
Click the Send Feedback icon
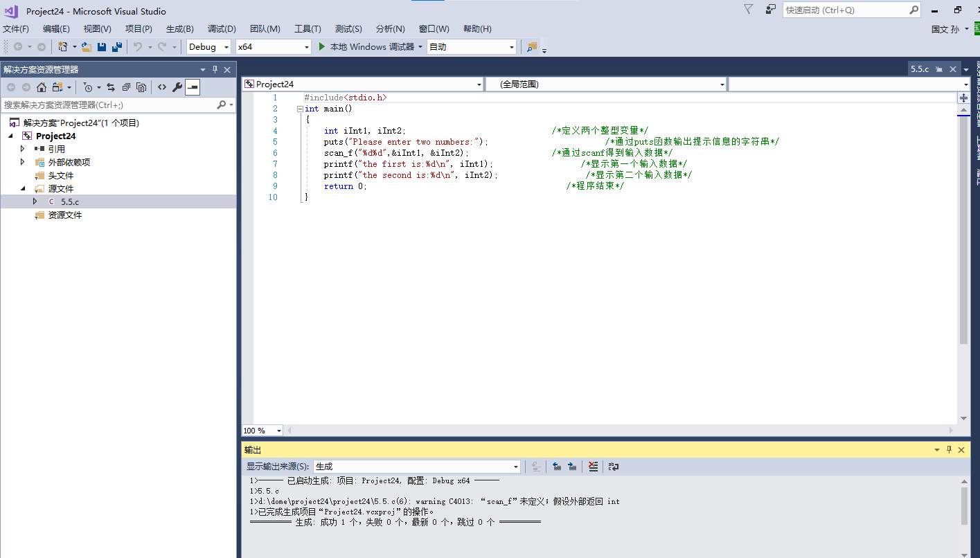coord(771,10)
